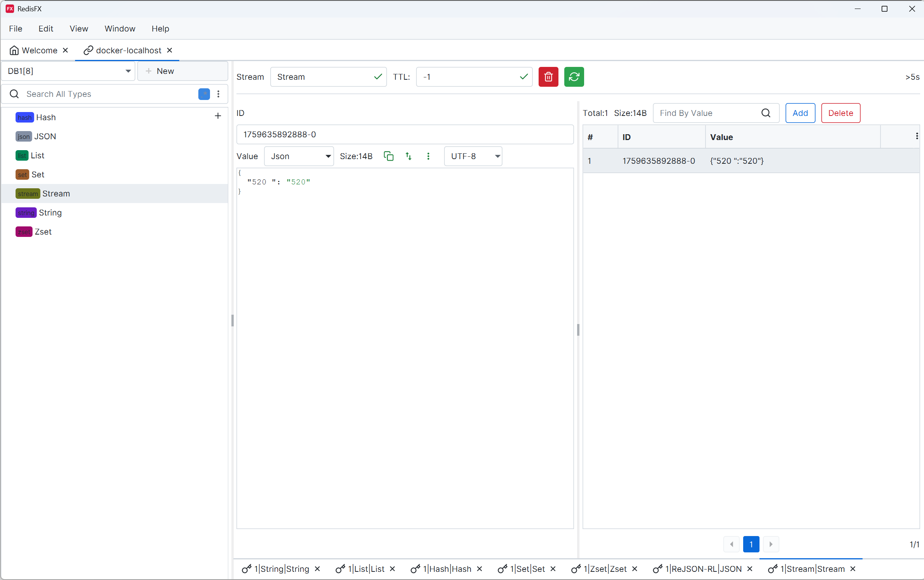
Task: Open the green three-dot value options menu
Action: pyautogui.click(x=428, y=156)
